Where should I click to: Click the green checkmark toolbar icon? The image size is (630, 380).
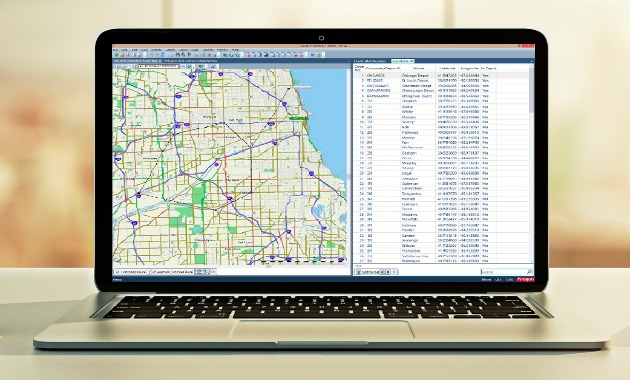(x=117, y=55)
